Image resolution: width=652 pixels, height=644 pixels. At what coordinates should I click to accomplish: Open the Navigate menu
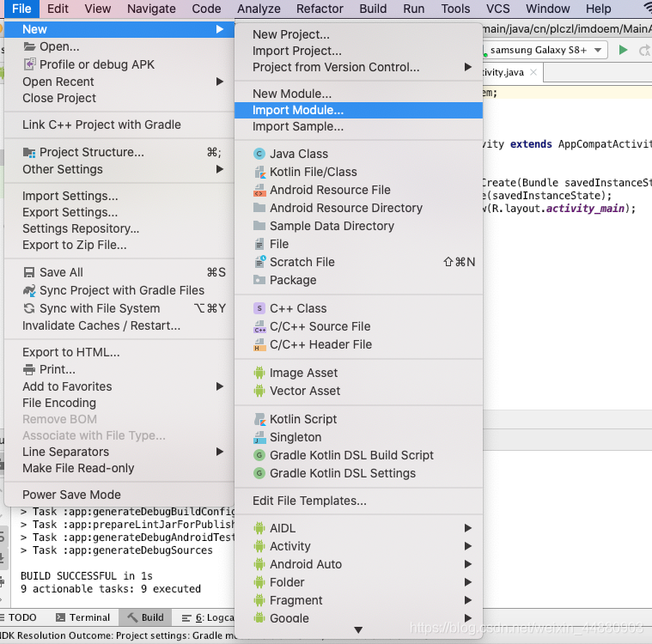pos(151,9)
